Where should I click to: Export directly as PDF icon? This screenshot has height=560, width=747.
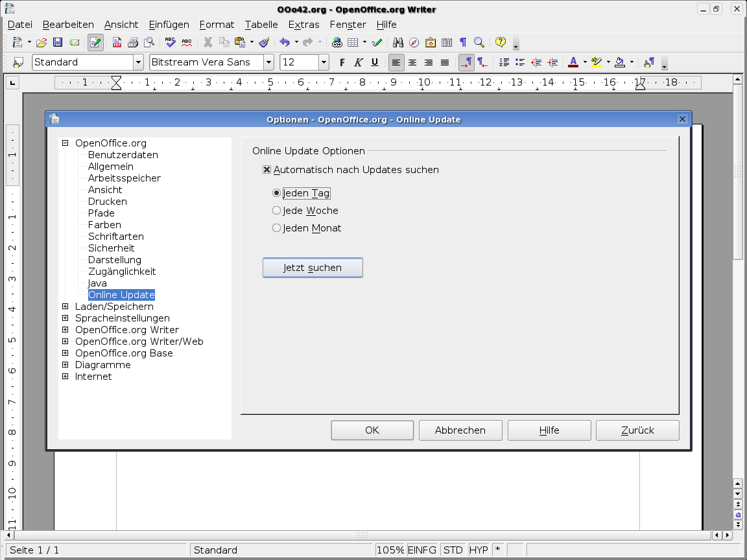tap(117, 42)
